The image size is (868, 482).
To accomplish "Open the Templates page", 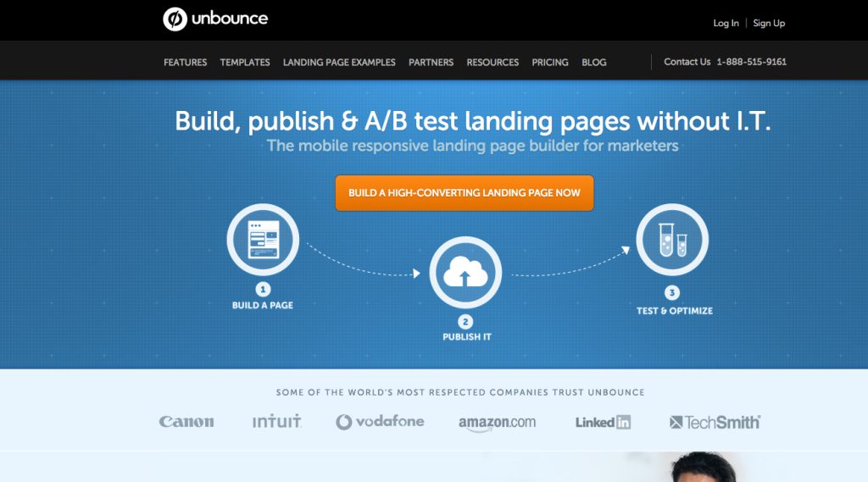I will 245,63.
